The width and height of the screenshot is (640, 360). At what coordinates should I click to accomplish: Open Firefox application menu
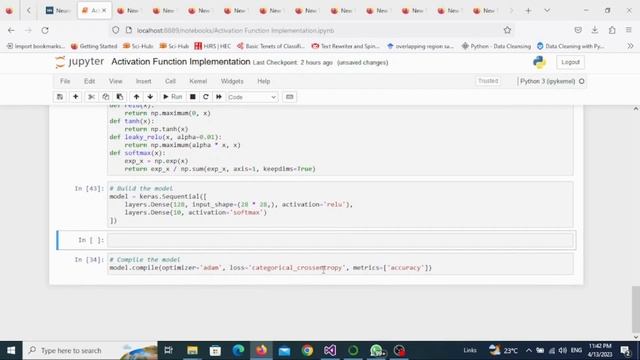629,30
